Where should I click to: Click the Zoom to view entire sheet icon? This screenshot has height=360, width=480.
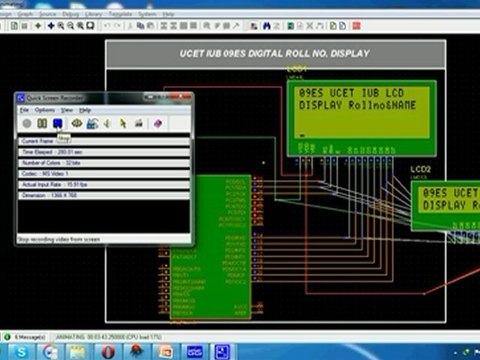[x=81, y=26]
